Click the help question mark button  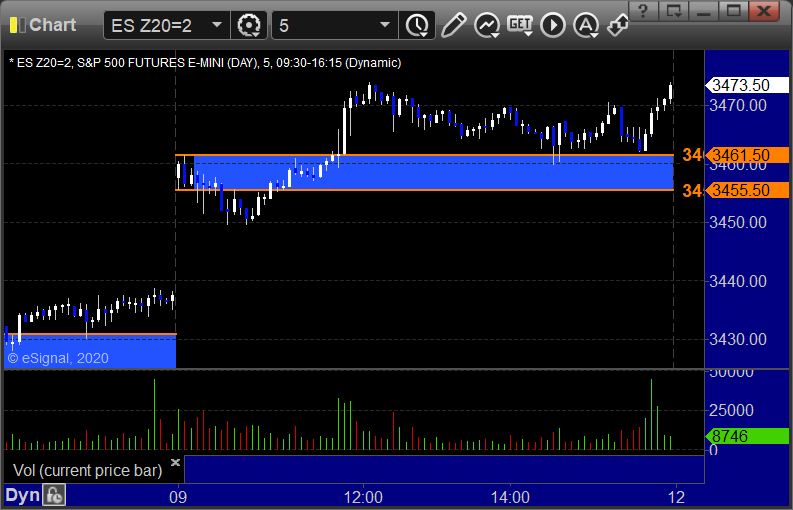pos(643,10)
